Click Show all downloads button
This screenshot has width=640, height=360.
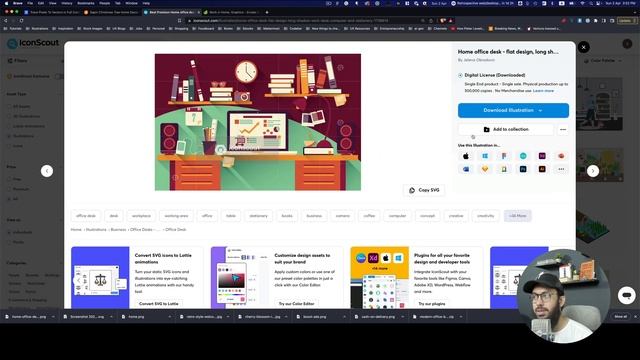point(620,317)
